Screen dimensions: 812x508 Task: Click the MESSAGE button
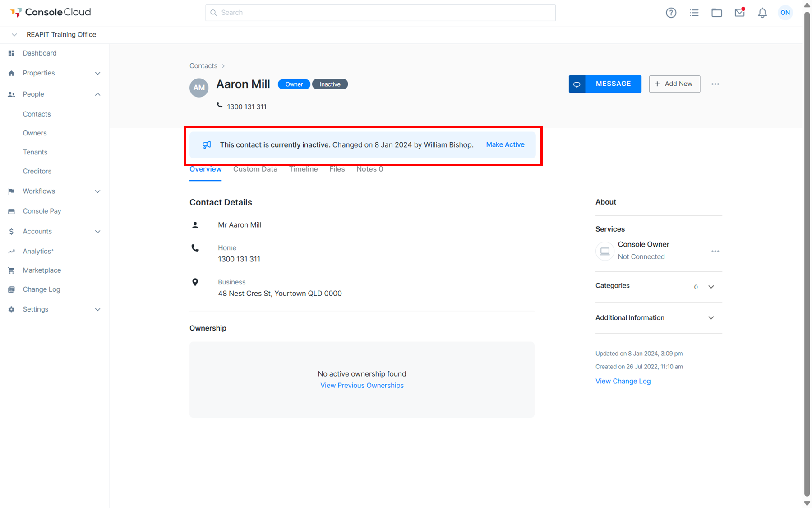click(x=605, y=84)
